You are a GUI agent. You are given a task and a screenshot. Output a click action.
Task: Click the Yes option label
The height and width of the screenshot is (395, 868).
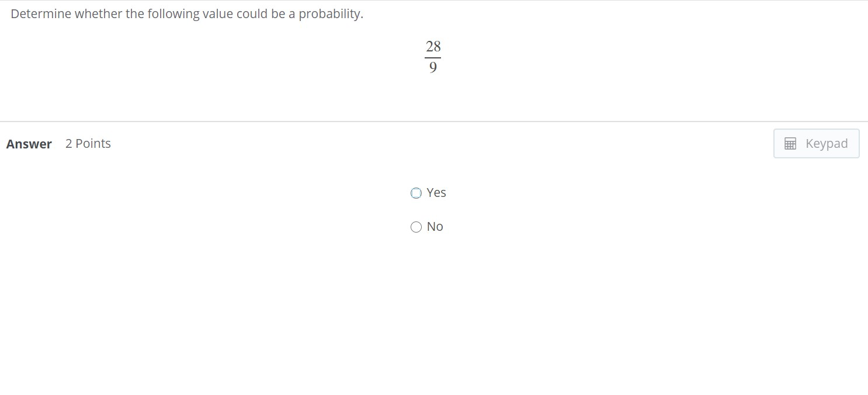point(436,192)
